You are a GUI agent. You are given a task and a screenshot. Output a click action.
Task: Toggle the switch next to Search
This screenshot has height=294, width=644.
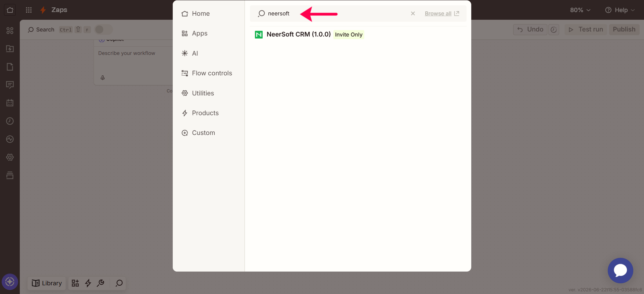click(x=104, y=29)
